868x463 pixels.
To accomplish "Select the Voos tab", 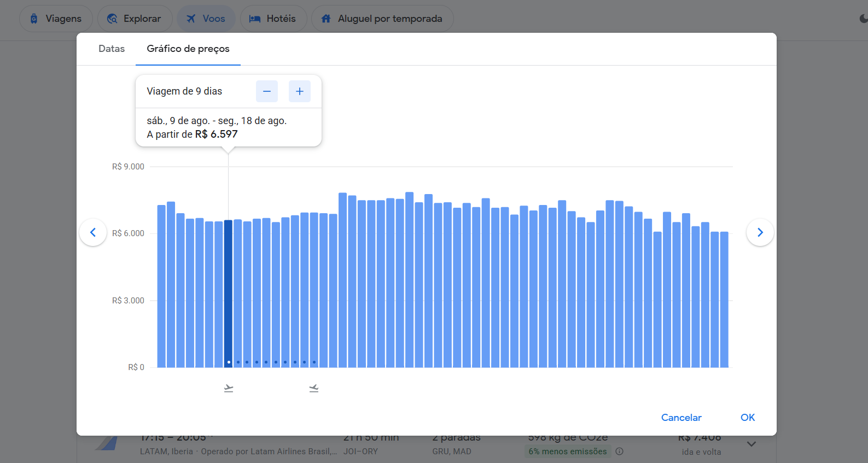I will [x=206, y=19].
